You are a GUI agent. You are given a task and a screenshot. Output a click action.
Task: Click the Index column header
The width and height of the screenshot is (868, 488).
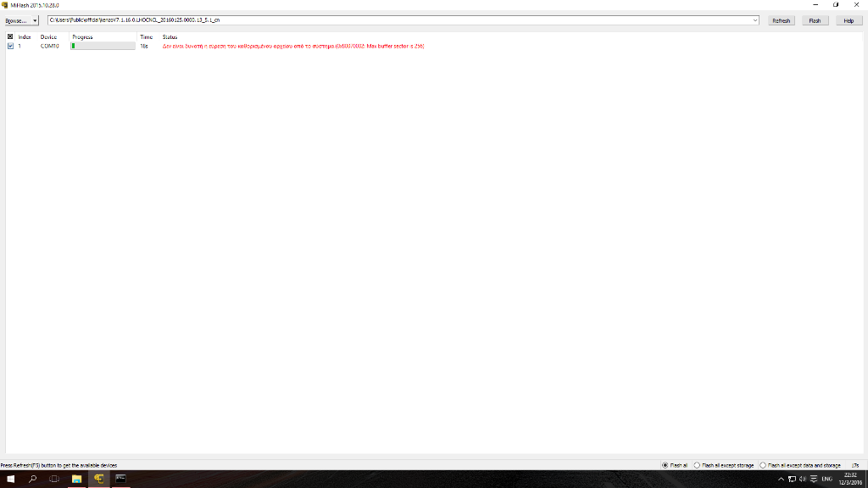25,37
